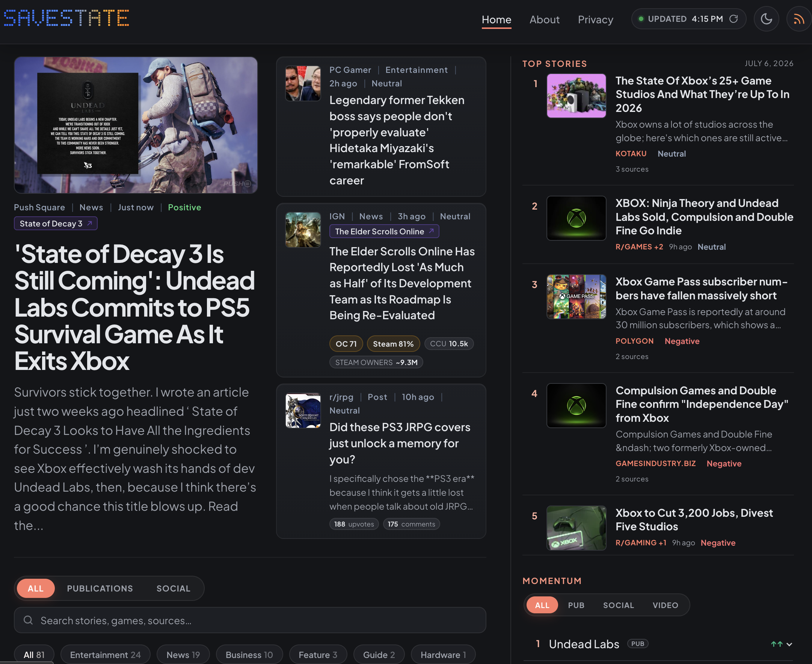Click the Push Square source label

click(x=39, y=207)
